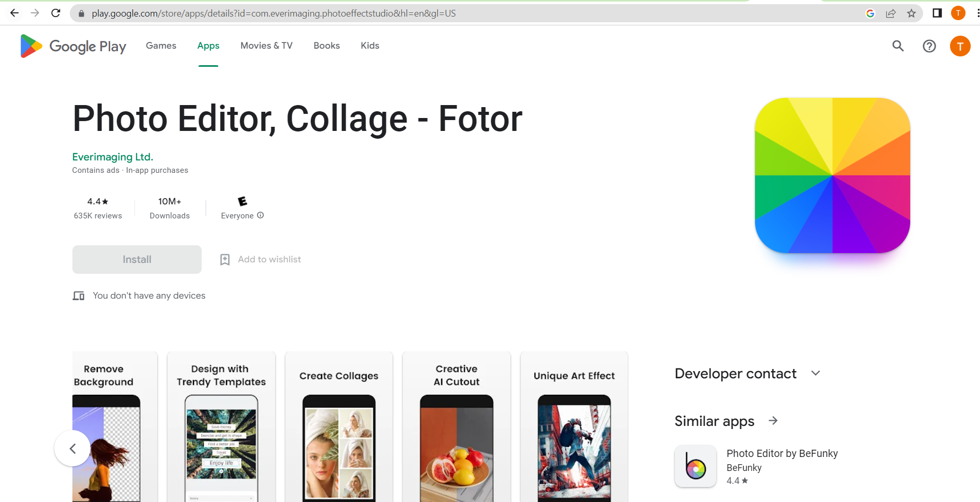Viewport: 980px width, 502px height.
Task: Open the Photo Editor by BeFunky listing
Action: coord(782,453)
